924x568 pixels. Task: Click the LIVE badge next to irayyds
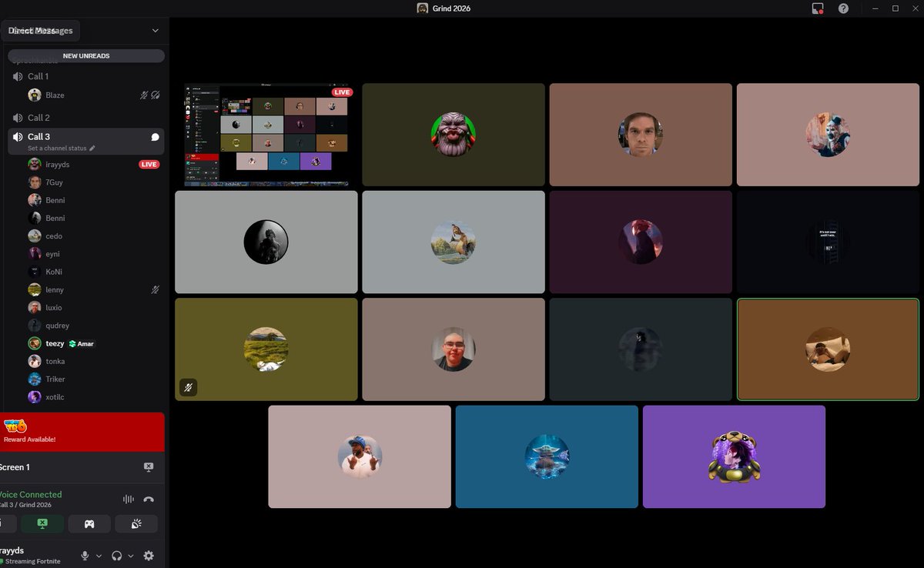149,165
